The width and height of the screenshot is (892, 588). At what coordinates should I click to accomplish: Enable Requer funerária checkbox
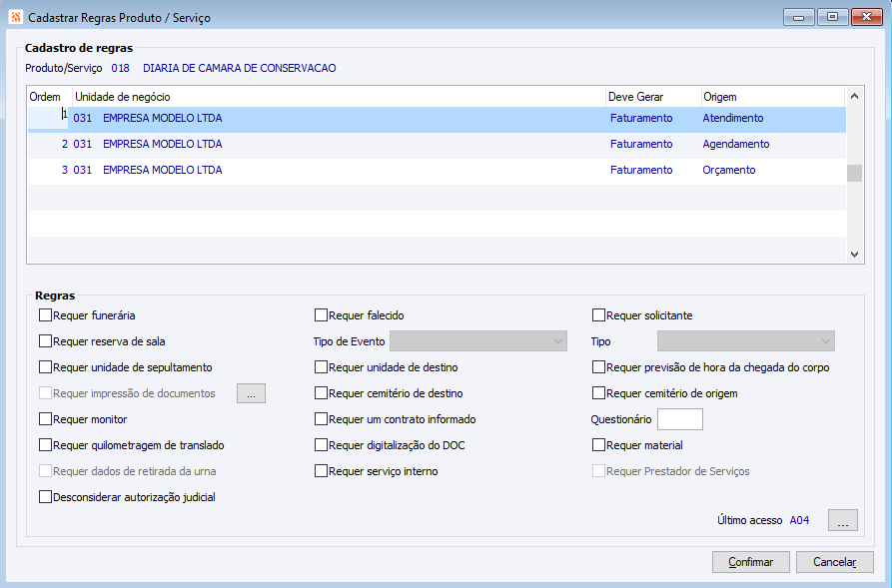(46, 315)
